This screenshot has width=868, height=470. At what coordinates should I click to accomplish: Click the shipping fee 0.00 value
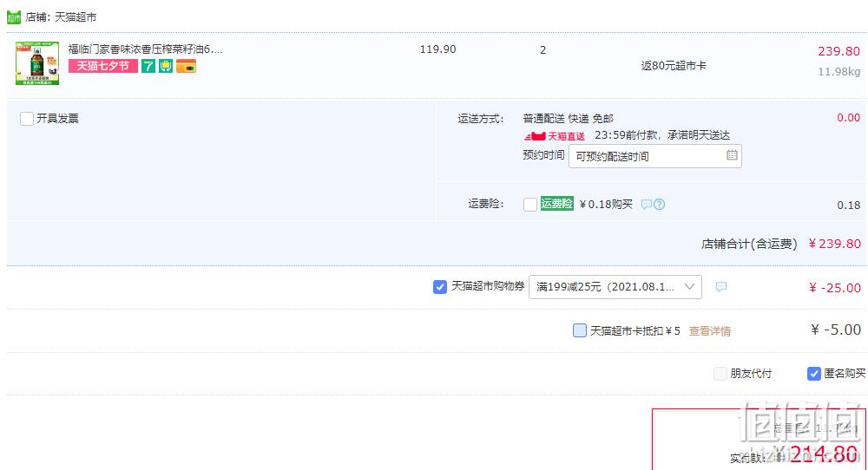coord(848,118)
